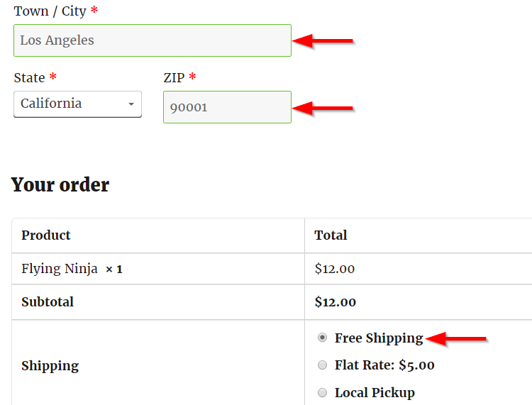Open the State dropdown showing California
This screenshot has width=532, height=405.
click(77, 104)
